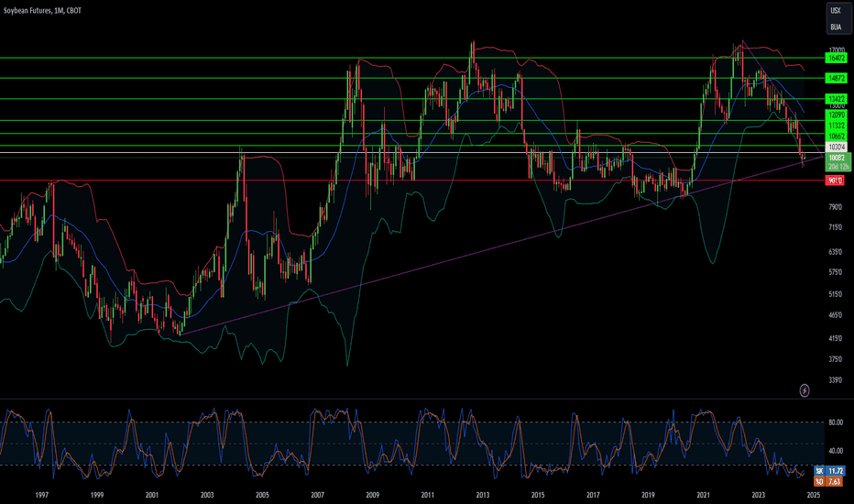This screenshot has width=854, height=504.
Task: Click the BUA unit label
Action: pyautogui.click(x=836, y=27)
